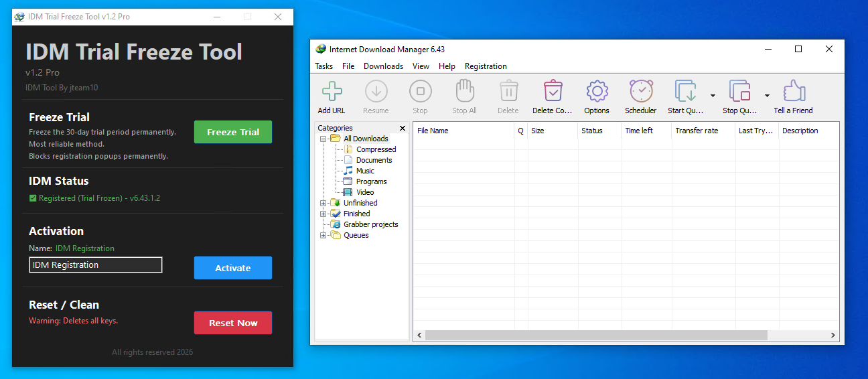The height and width of the screenshot is (379, 868).
Task: Expand the Queues tree node
Action: point(323,235)
